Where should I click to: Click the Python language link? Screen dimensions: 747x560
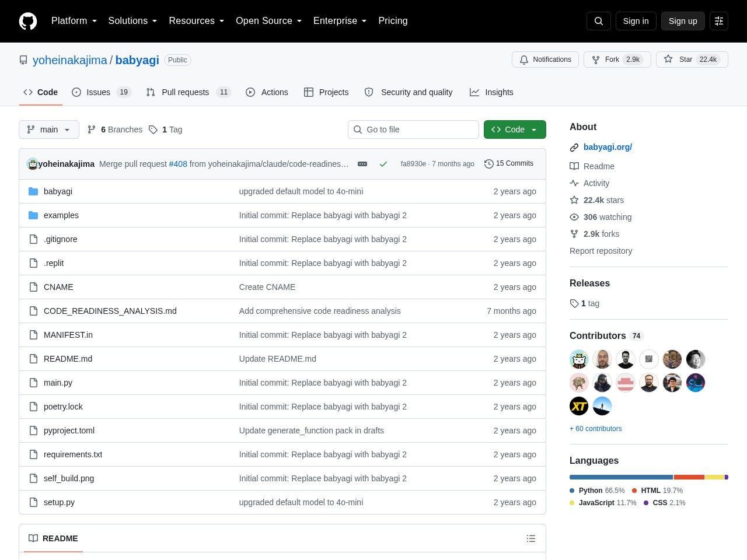[x=597, y=491]
